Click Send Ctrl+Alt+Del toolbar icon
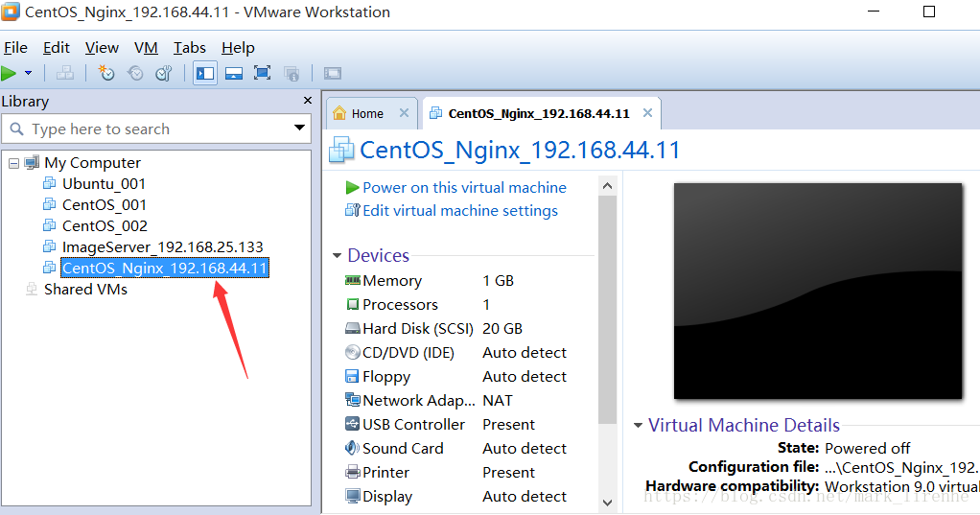This screenshot has height=515, width=980. coord(65,73)
